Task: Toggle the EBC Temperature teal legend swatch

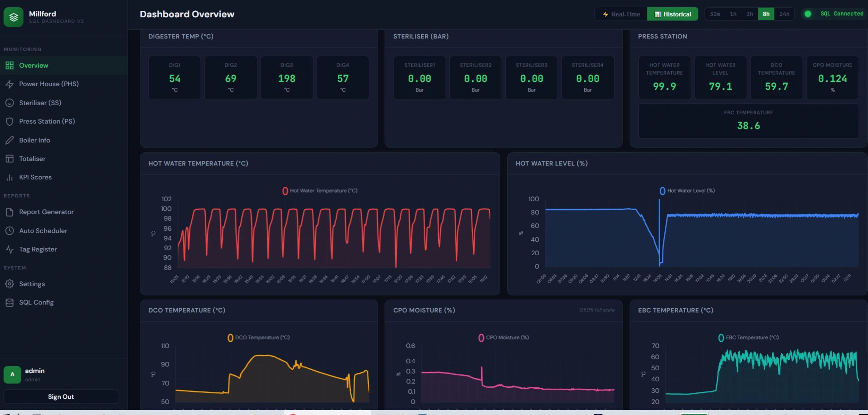Action: click(x=721, y=338)
